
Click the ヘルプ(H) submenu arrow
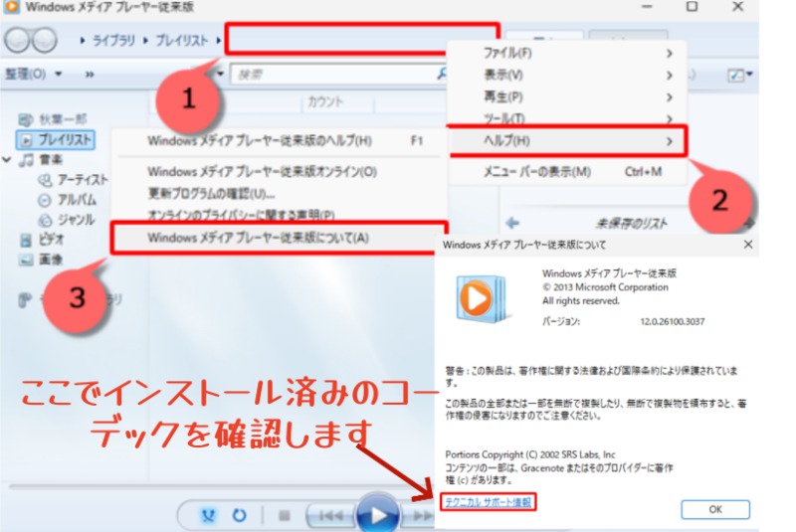coord(670,141)
